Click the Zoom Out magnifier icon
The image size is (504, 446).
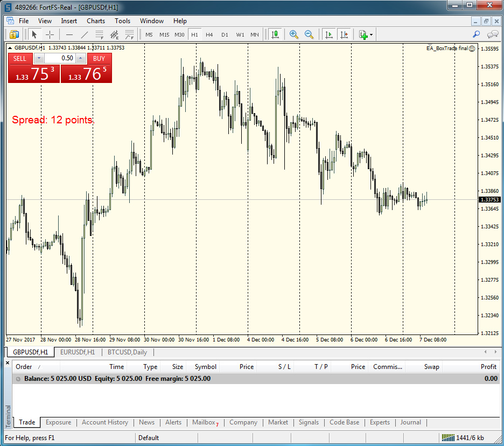click(309, 34)
